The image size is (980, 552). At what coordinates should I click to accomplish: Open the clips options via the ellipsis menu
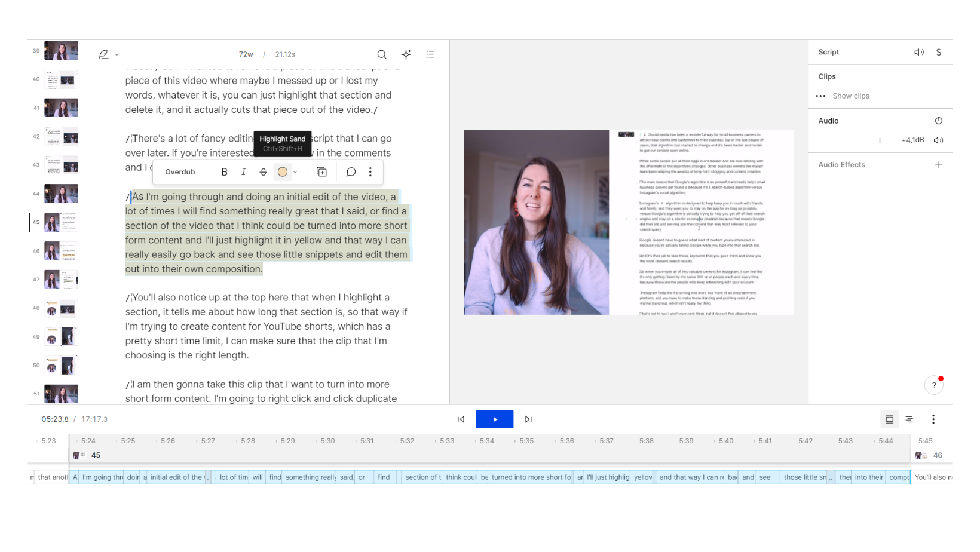(819, 96)
